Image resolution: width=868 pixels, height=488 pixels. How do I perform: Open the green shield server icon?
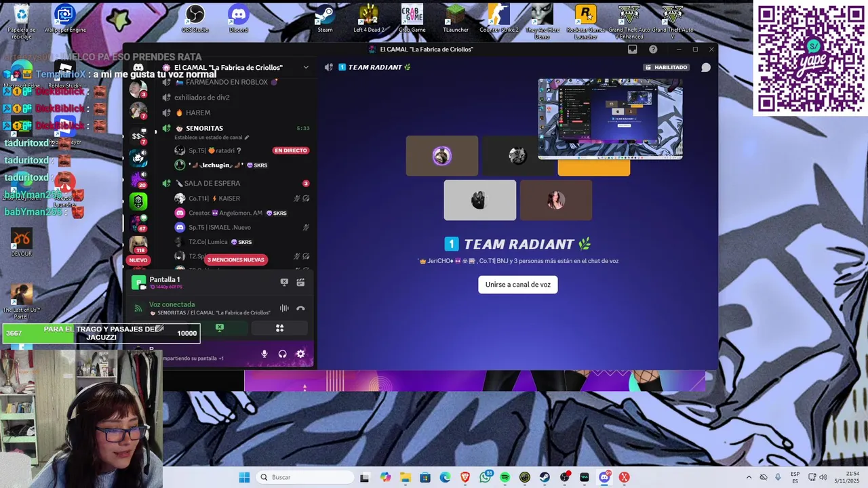pos(138,201)
